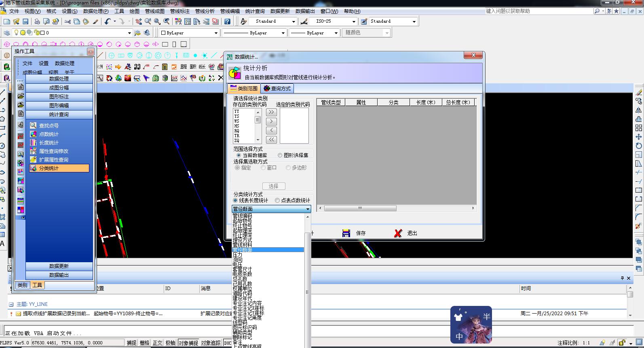
Task: Open the 管线分析 menu
Action: click(205, 11)
